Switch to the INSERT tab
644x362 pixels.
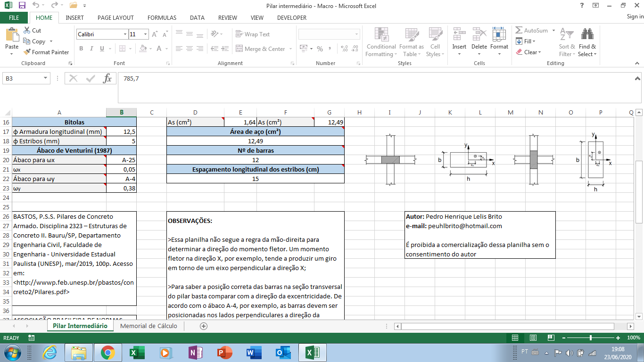[75, 18]
